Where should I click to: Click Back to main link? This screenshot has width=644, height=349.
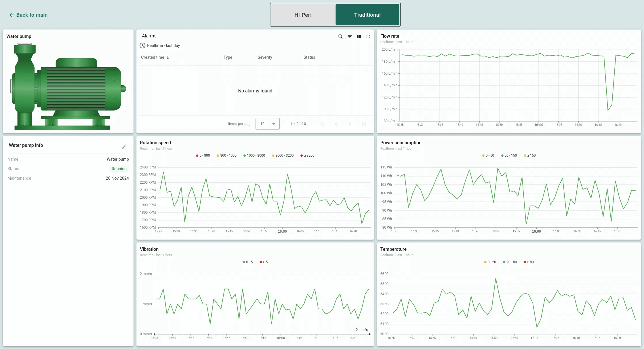point(28,15)
